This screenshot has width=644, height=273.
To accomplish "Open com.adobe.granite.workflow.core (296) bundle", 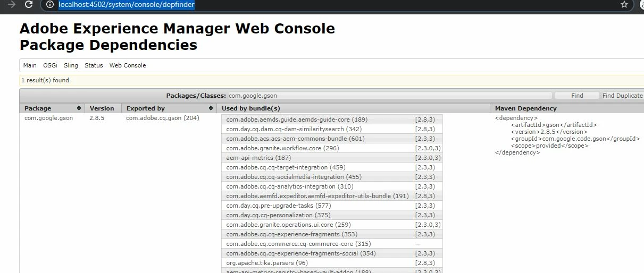I will [282, 148].
